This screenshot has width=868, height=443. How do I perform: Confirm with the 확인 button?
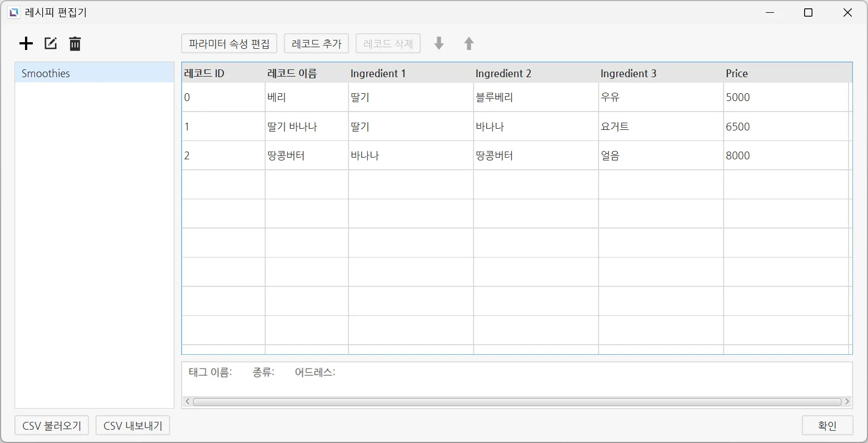827,425
